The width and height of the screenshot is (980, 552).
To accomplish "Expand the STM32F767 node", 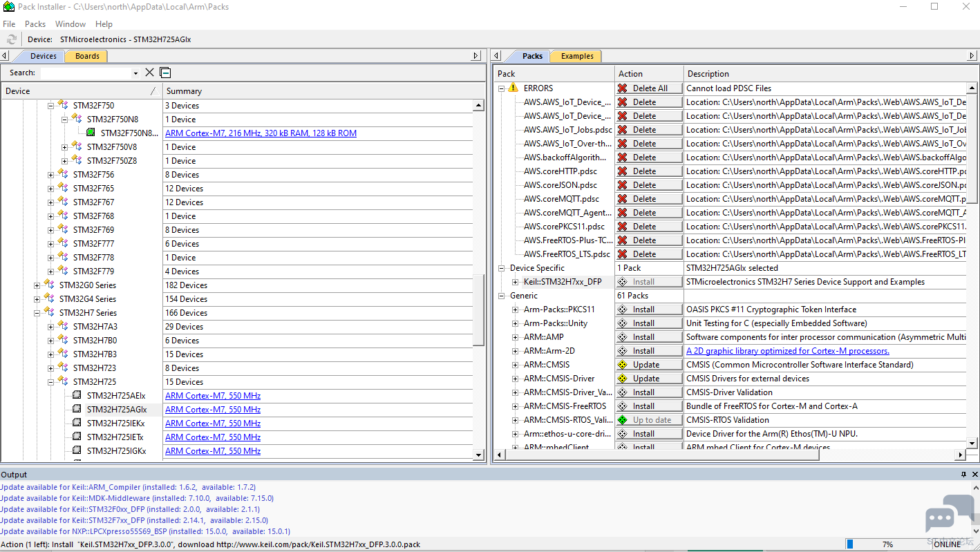I will (50, 202).
